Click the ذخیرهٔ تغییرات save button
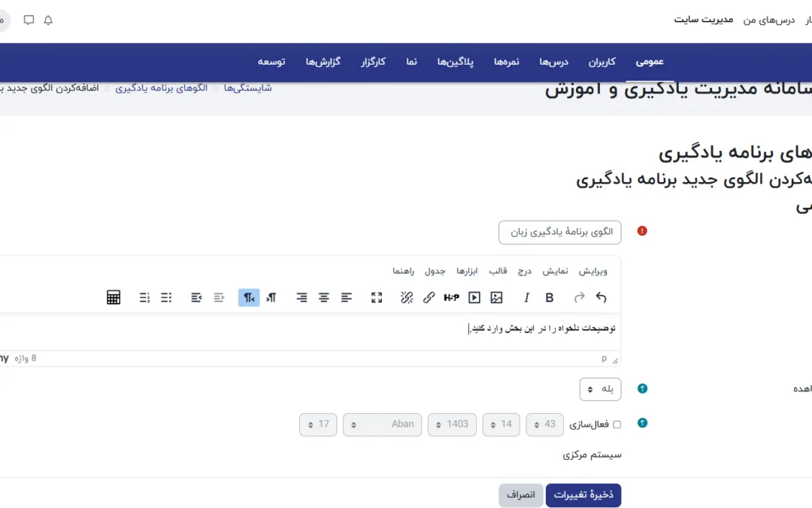 pyautogui.click(x=583, y=495)
